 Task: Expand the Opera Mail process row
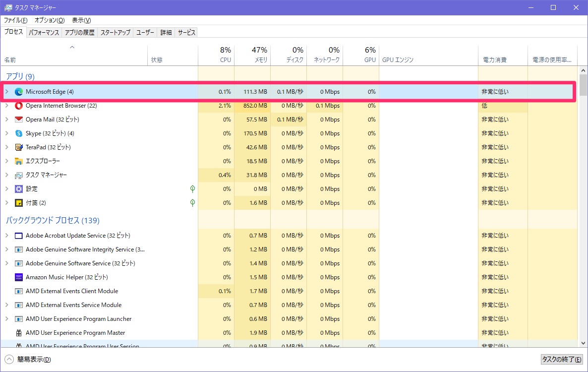click(7, 119)
